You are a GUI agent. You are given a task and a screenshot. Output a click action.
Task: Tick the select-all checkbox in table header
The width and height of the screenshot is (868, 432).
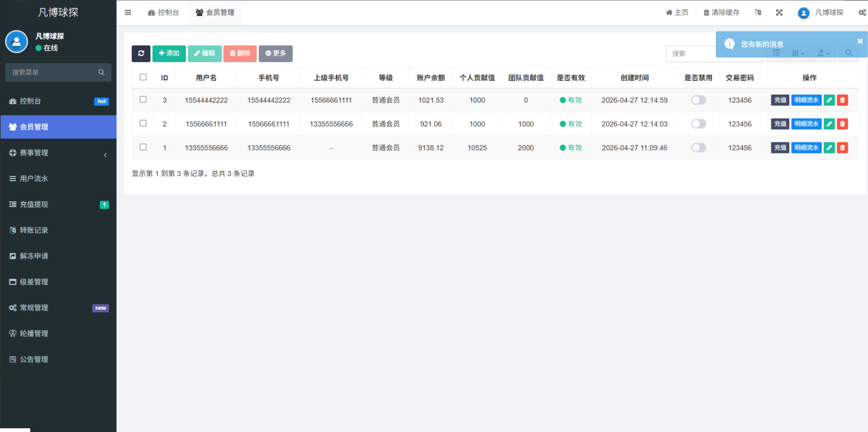[x=143, y=77]
